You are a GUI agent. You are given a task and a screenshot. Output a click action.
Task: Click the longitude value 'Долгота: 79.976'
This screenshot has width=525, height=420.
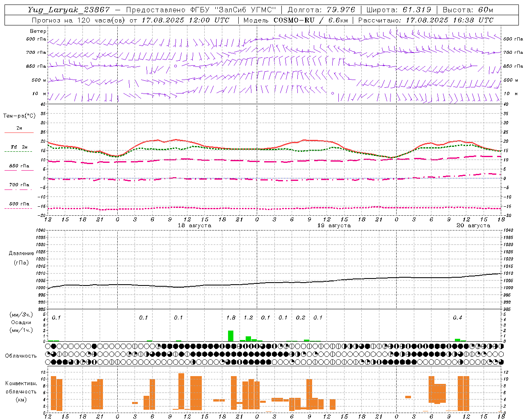pyautogui.click(x=321, y=10)
